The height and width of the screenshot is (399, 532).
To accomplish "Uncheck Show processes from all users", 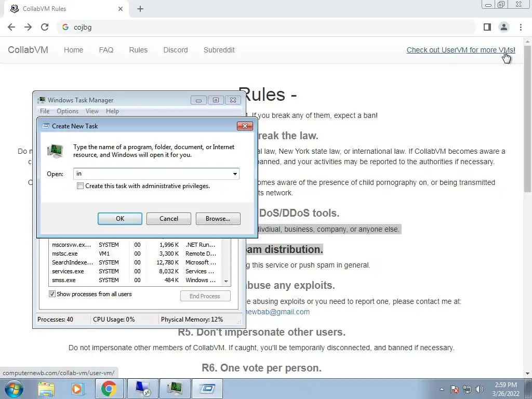I will (x=52, y=294).
